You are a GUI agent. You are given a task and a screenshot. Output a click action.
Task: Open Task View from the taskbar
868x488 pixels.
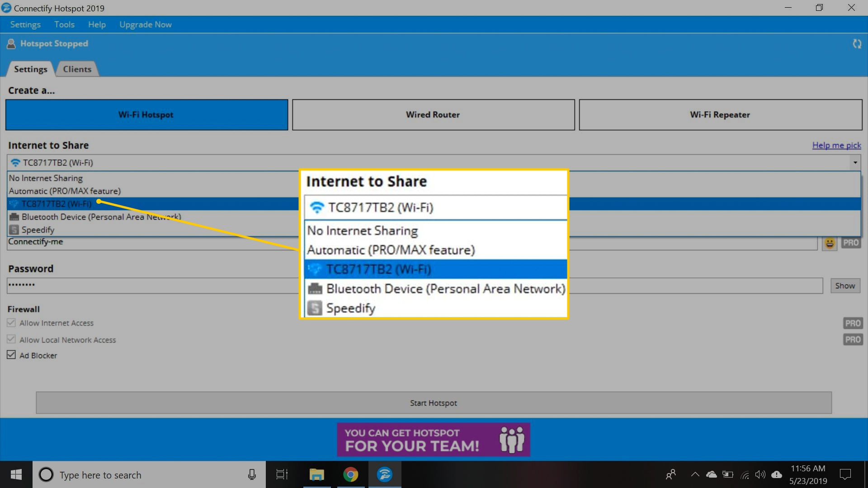[x=282, y=474]
